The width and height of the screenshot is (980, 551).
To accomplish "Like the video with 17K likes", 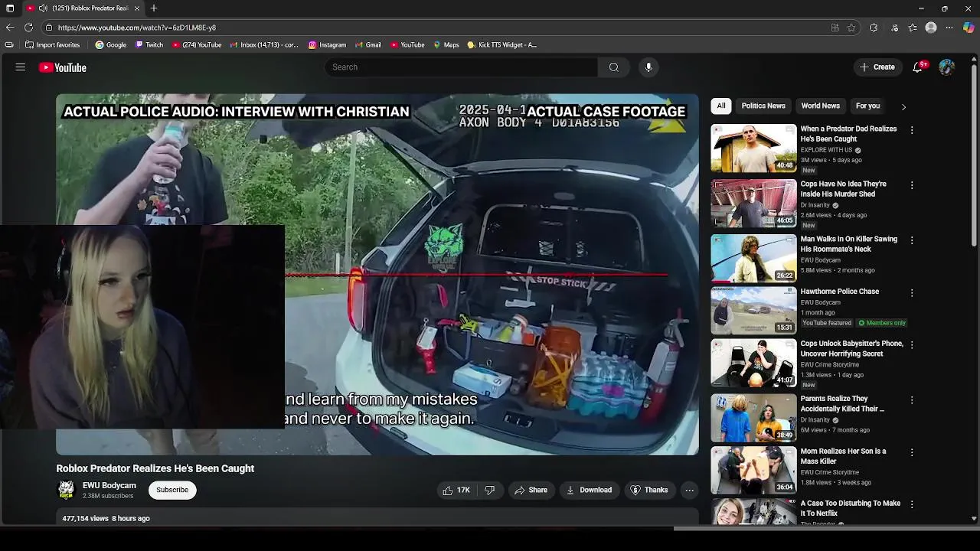I will [x=456, y=490].
